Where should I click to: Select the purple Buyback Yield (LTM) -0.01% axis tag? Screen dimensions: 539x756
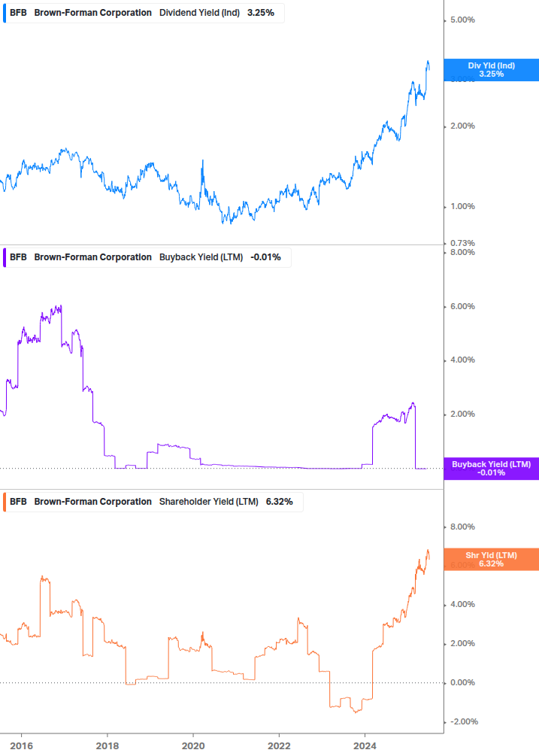(x=492, y=469)
